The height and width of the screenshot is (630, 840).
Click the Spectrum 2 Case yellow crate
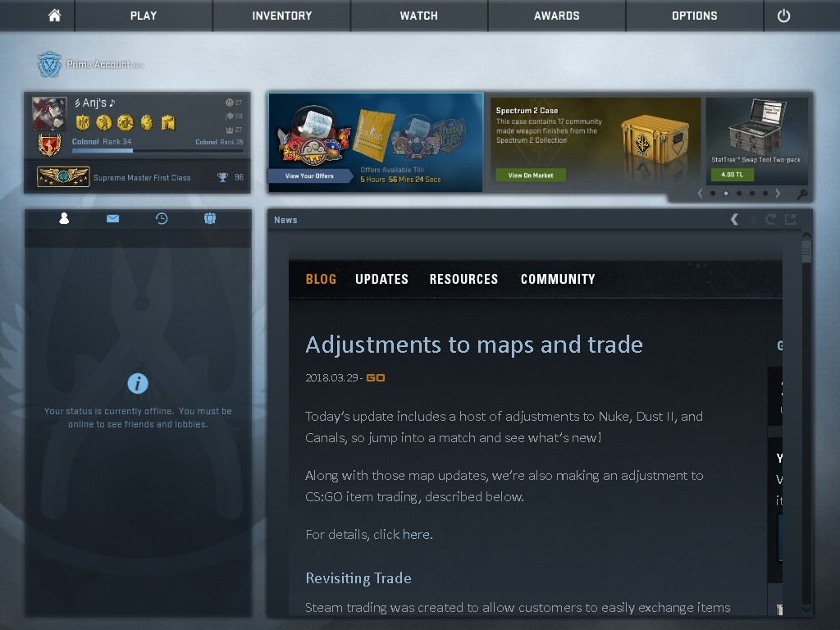pos(655,138)
